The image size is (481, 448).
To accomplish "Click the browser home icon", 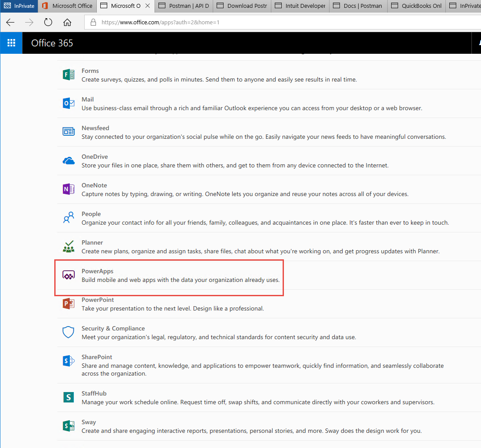I will pyautogui.click(x=67, y=23).
